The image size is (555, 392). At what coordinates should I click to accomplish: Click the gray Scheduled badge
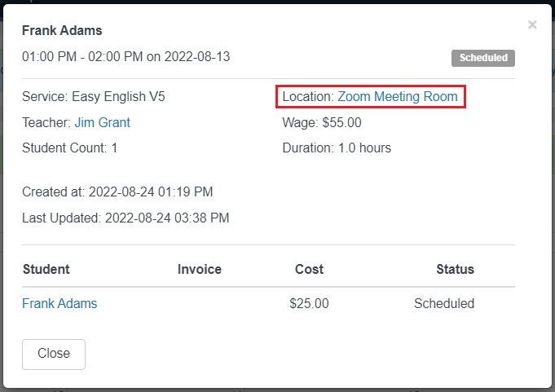click(483, 58)
